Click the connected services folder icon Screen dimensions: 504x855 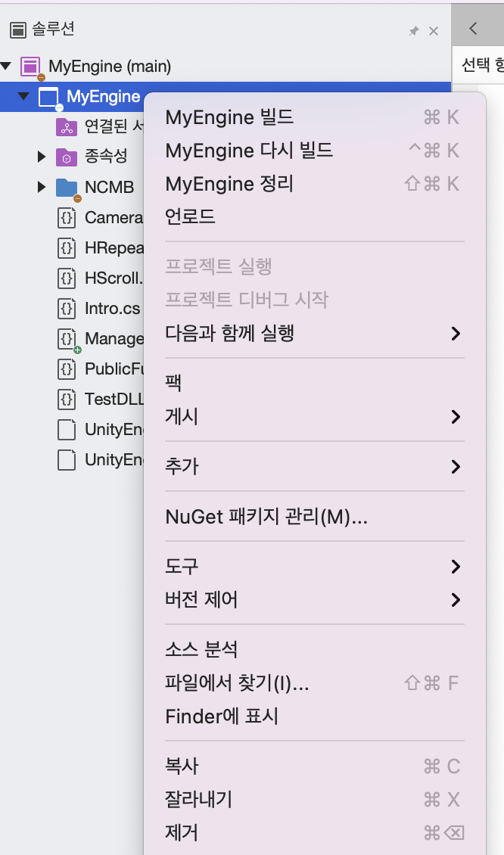click(x=67, y=127)
